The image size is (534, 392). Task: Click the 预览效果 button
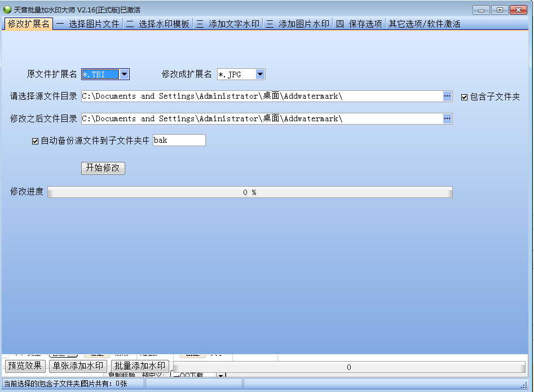25,365
